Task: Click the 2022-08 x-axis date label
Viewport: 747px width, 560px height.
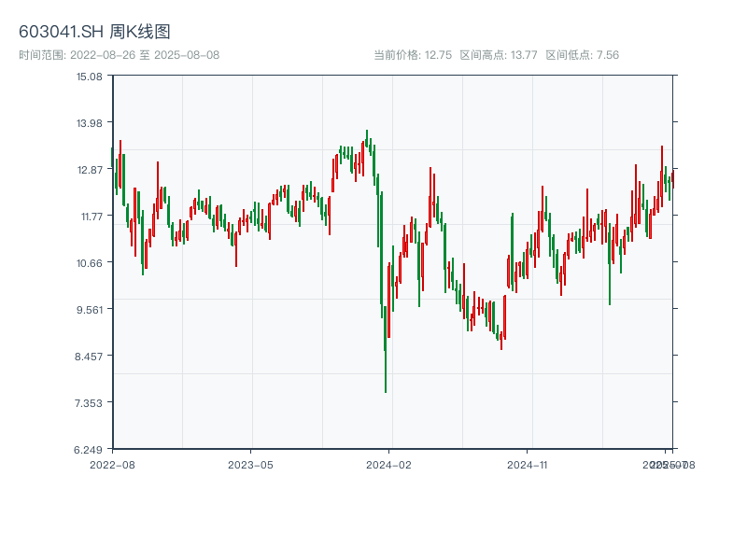Action: pos(112,464)
